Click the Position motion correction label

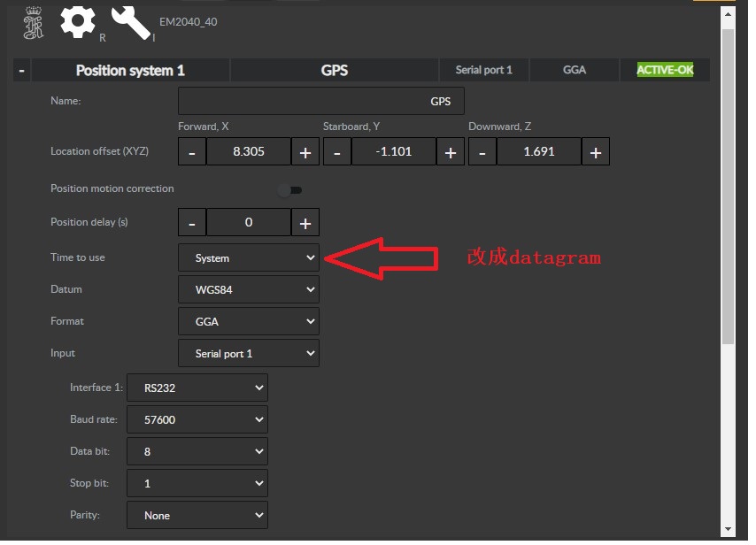(x=112, y=188)
